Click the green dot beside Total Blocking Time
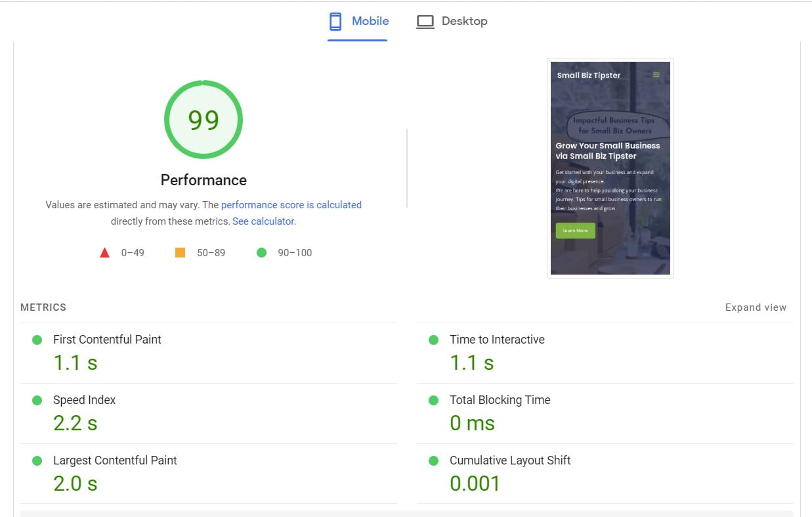This screenshot has width=812, height=517. [433, 400]
